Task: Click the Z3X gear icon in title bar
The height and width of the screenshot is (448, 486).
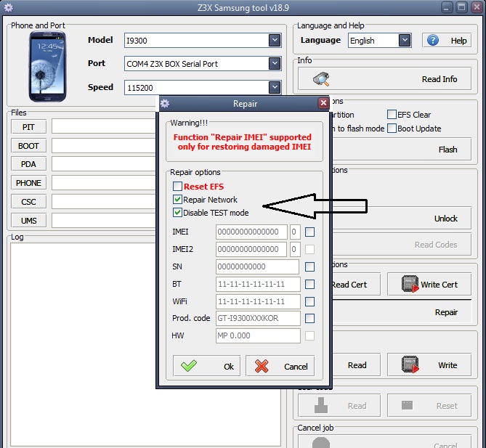Action: point(9,7)
